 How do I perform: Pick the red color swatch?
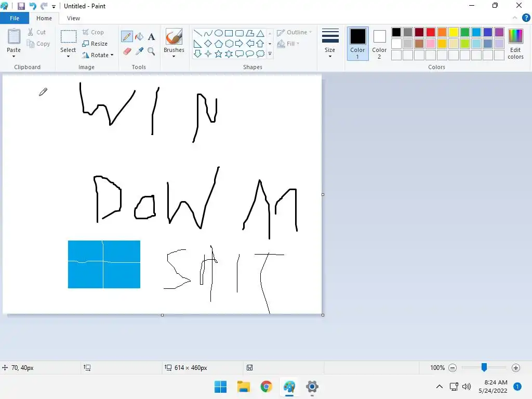coord(431,32)
